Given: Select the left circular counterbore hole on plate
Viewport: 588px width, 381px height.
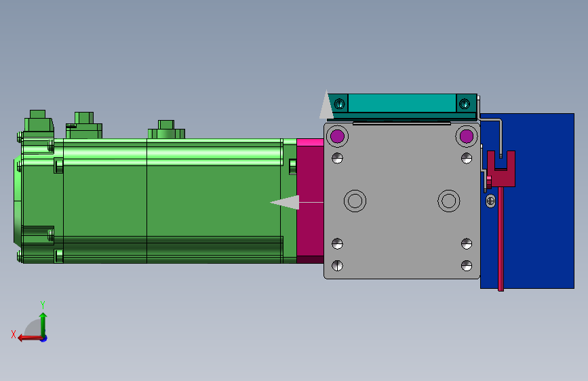Looking at the screenshot, I should 355,201.
